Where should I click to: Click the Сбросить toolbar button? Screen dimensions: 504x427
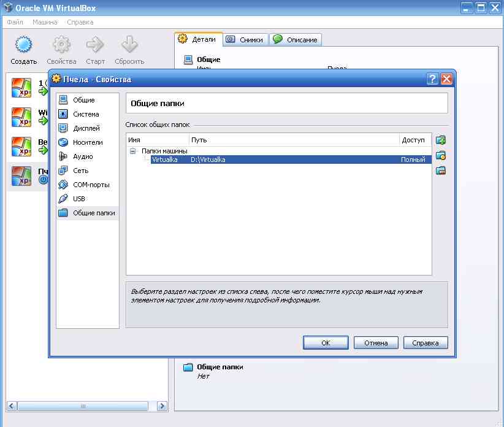pos(129,51)
